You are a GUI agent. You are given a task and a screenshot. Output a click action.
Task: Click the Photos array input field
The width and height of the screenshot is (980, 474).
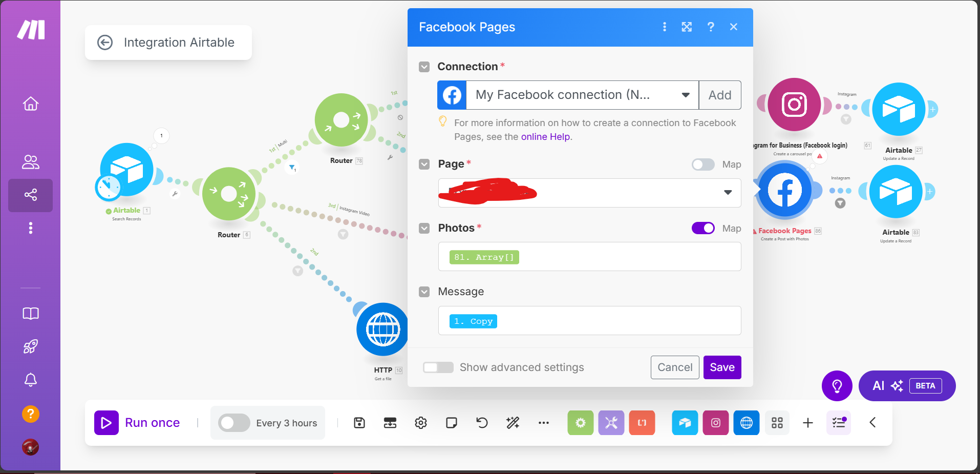(x=589, y=257)
